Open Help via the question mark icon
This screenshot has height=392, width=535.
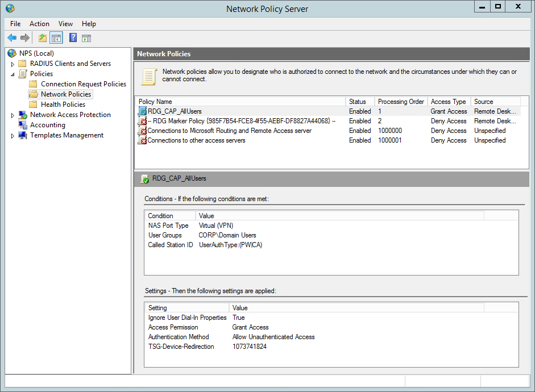point(73,37)
